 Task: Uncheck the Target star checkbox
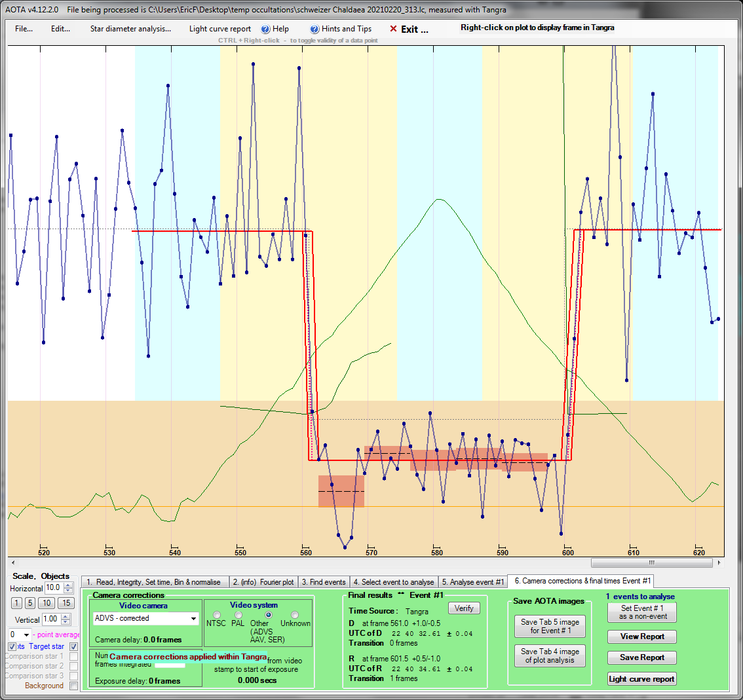(73, 646)
